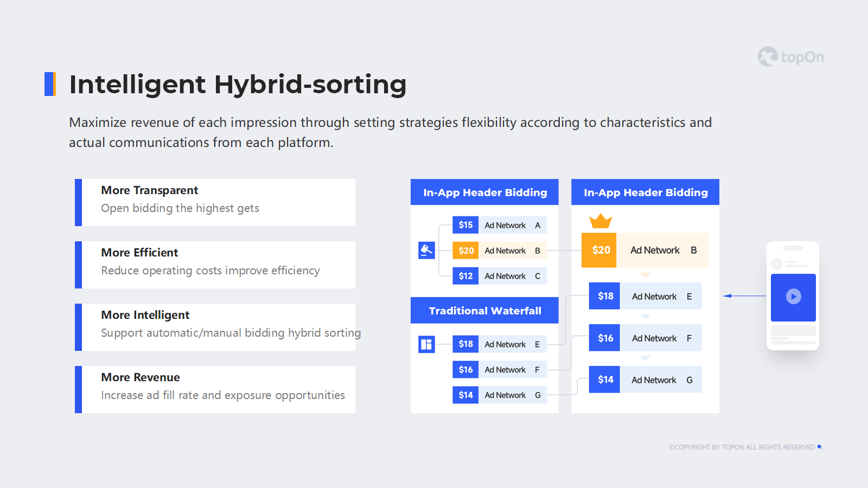Screen dimensions: 868x488
Task: Select the Traditional Waterfall header
Action: pyautogui.click(x=484, y=311)
